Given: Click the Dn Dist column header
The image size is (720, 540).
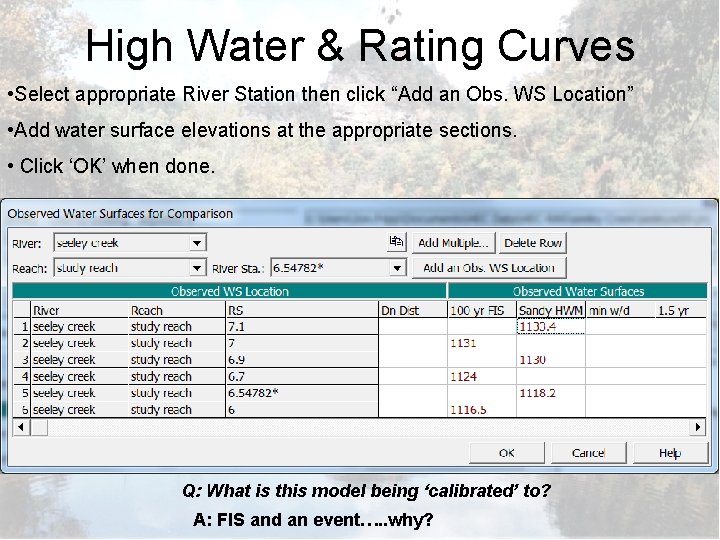Looking at the screenshot, I should click(x=413, y=310).
